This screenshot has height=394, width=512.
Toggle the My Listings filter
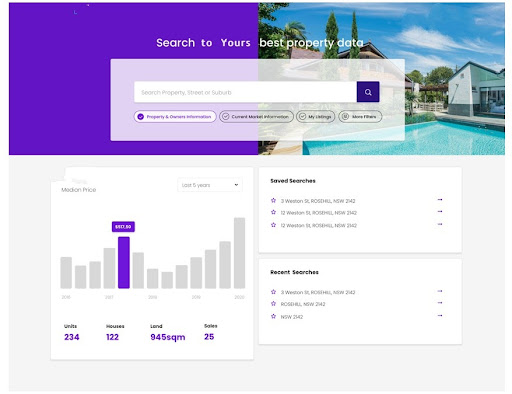pos(315,117)
